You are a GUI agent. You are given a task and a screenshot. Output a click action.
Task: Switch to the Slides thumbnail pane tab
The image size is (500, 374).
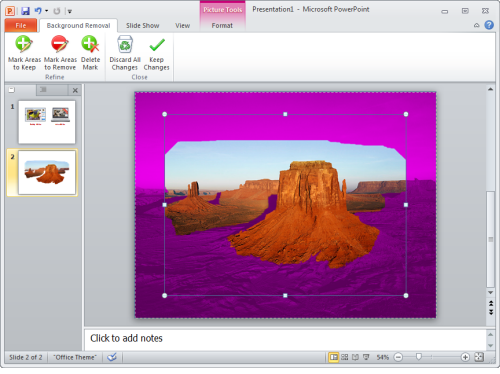click(x=12, y=90)
